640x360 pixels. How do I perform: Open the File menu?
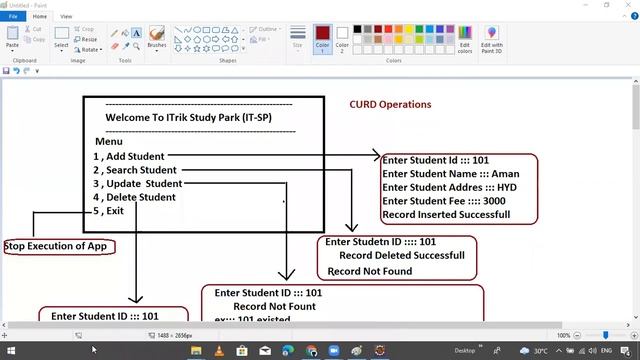point(13,16)
